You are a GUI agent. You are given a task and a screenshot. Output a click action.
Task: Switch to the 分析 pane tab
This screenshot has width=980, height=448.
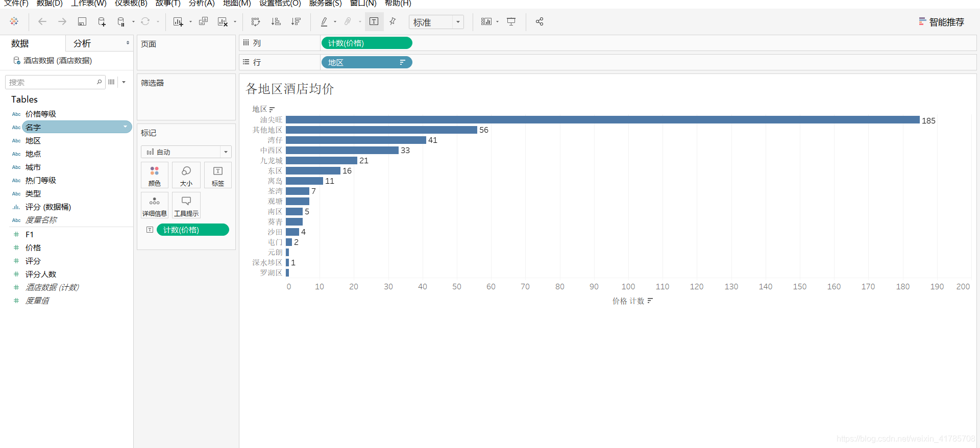point(82,43)
